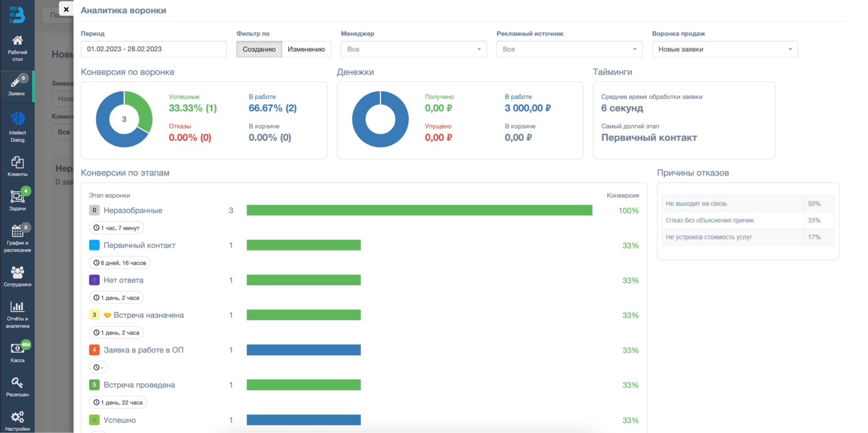Select Изменению filter toggle
This screenshot has height=433, width=868.
[306, 49]
